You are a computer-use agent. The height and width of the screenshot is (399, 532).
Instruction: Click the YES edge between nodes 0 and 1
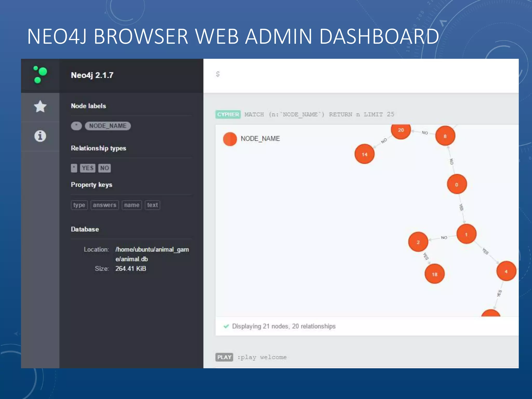coord(461,207)
